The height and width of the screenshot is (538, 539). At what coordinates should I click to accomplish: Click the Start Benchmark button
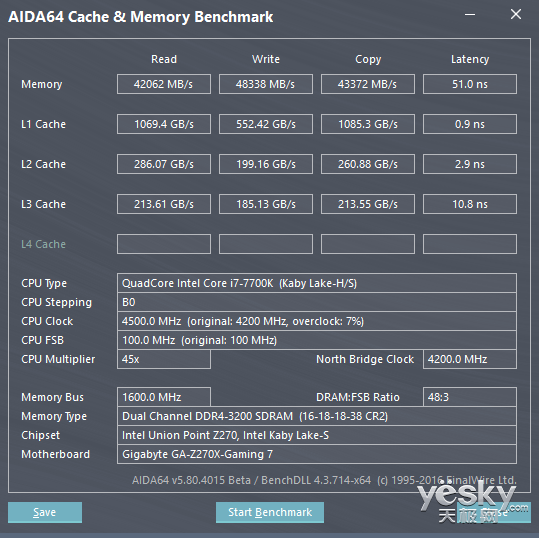[270, 512]
